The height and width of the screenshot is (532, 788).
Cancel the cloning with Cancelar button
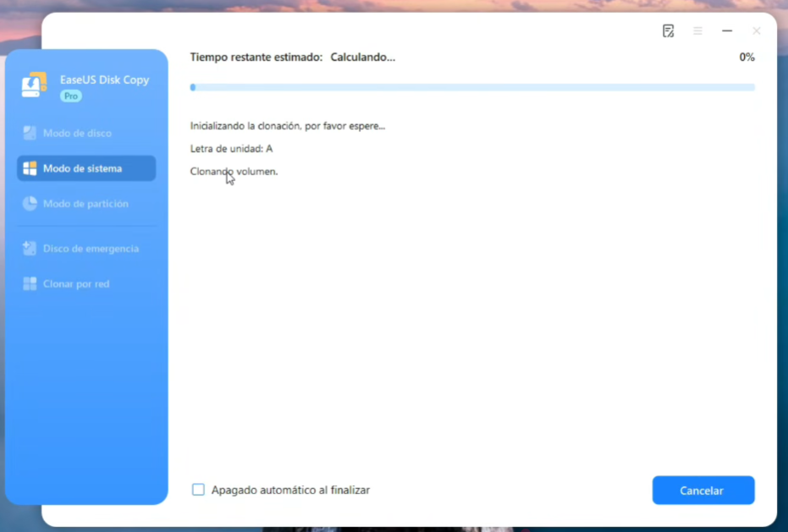pos(703,491)
